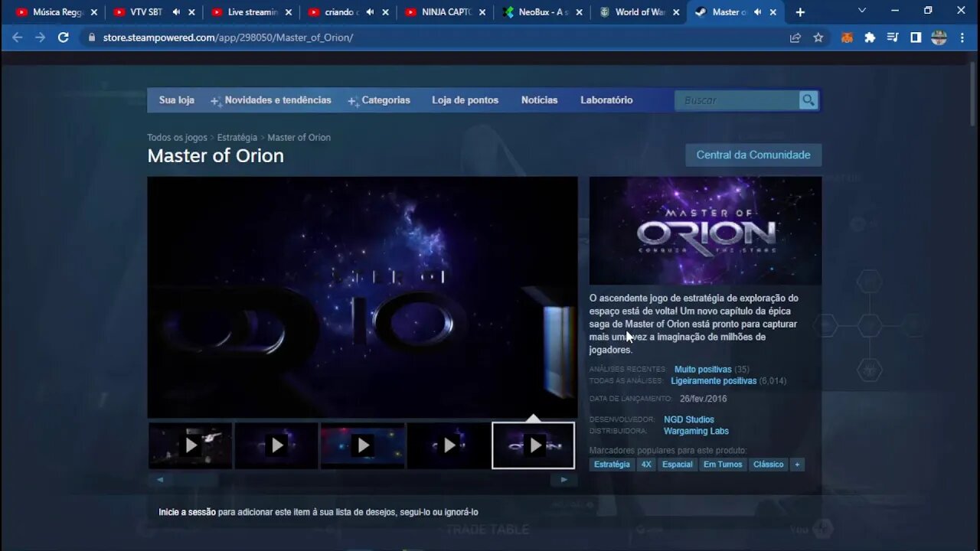This screenshot has height=551, width=980.
Task: Open the media controls icon
Action: click(x=893, y=37)
